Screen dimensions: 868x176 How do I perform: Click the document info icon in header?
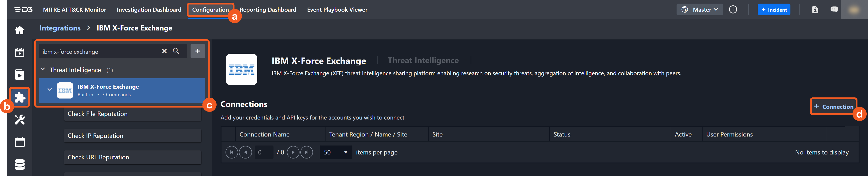coord(815,10)
